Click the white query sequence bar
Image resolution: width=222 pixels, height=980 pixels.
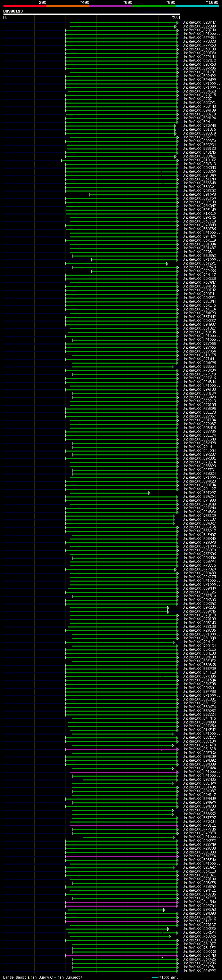tap(92, 14)
